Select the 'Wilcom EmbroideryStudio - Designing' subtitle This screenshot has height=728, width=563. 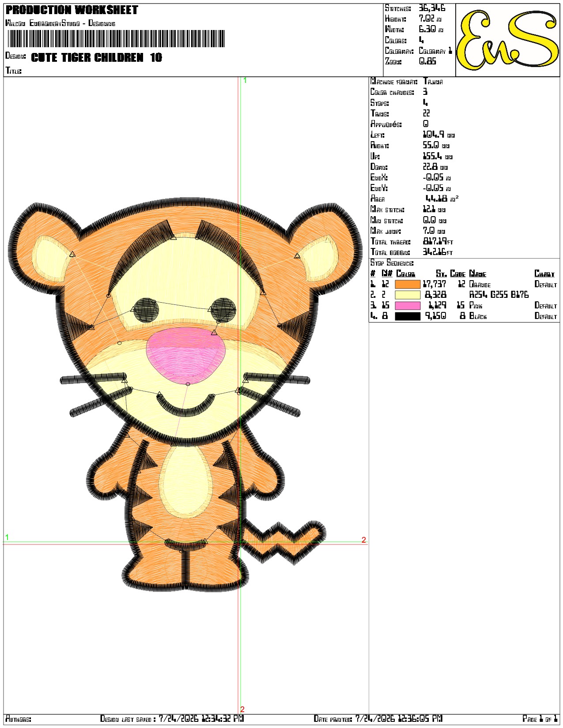click(60, 23)
